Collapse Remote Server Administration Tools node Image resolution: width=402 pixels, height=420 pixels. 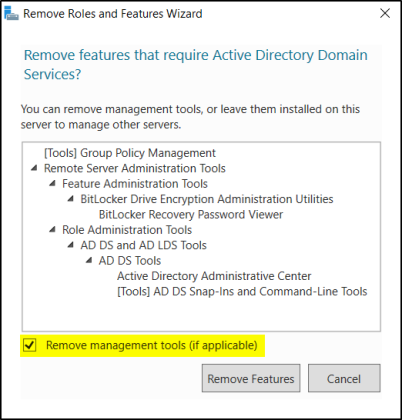coord(34,168)
